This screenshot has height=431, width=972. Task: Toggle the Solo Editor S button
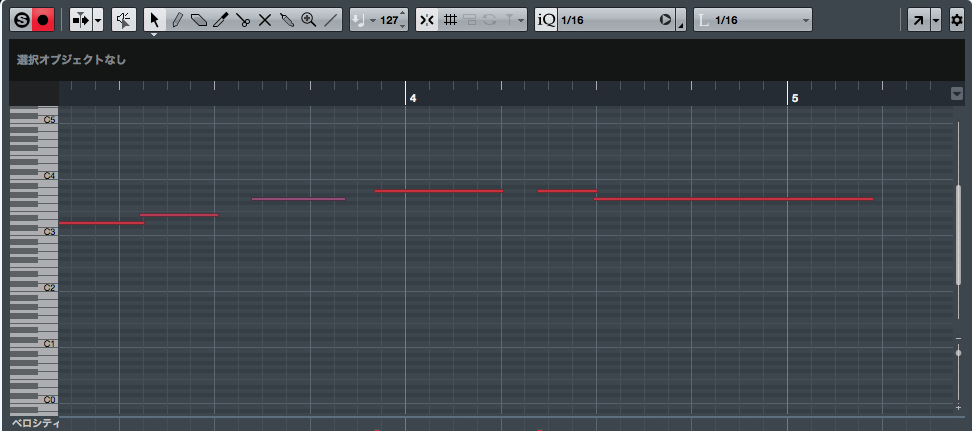click(x=22, y=20)
